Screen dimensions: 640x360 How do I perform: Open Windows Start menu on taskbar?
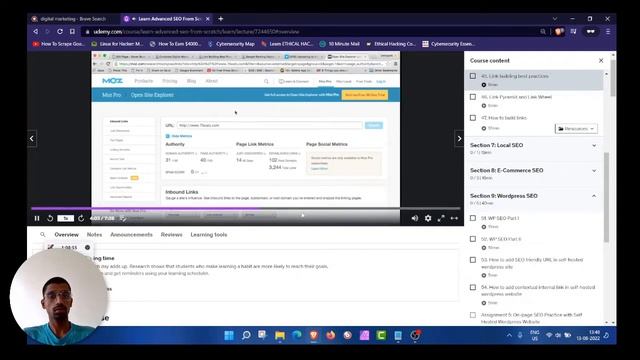(x=229, y=336)
